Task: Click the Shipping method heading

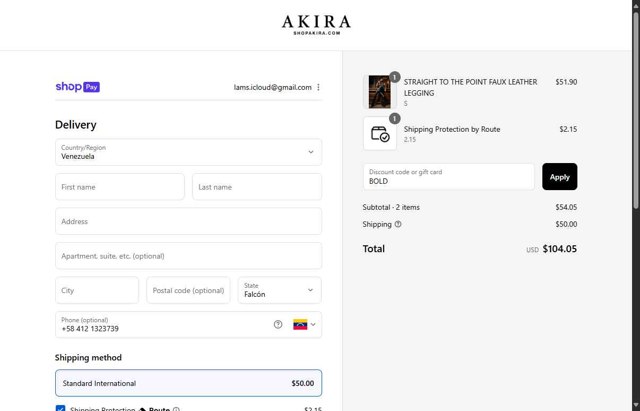Action: 88,358
